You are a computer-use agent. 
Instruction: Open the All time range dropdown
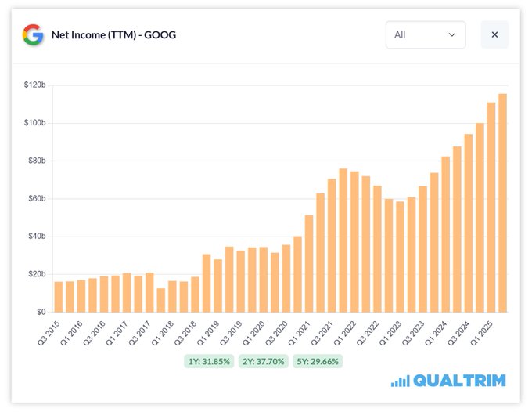point(426,34)
